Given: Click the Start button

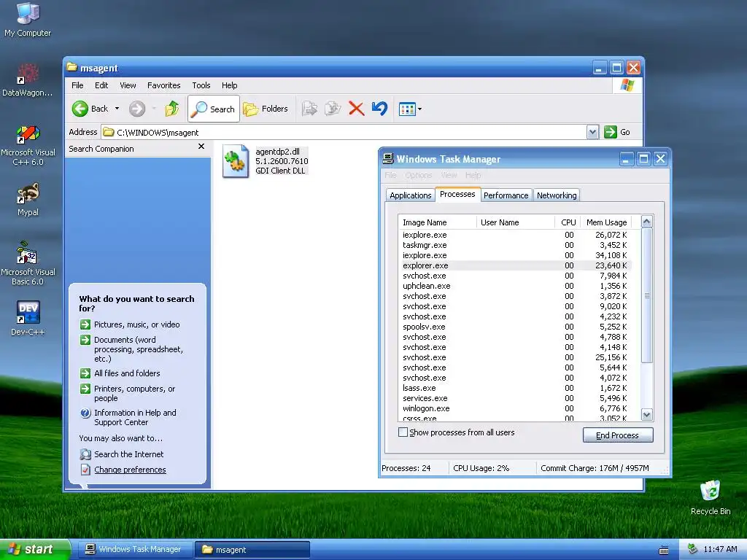Looking at the screenshot, I should (35, 550).
